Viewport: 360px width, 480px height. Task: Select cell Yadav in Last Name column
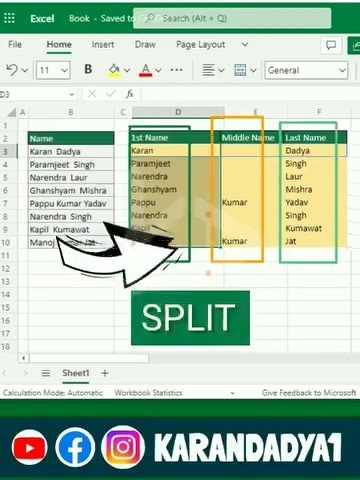[315, 203]
